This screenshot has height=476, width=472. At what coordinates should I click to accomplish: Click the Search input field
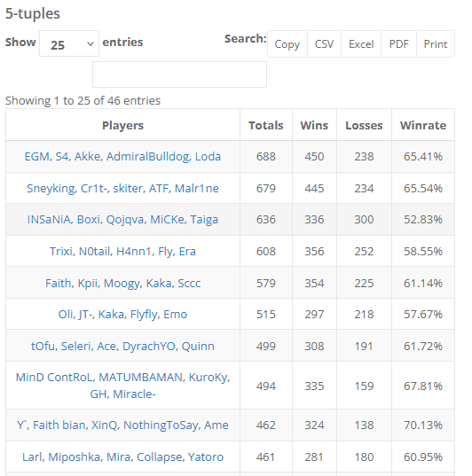(x=179, y=74)
